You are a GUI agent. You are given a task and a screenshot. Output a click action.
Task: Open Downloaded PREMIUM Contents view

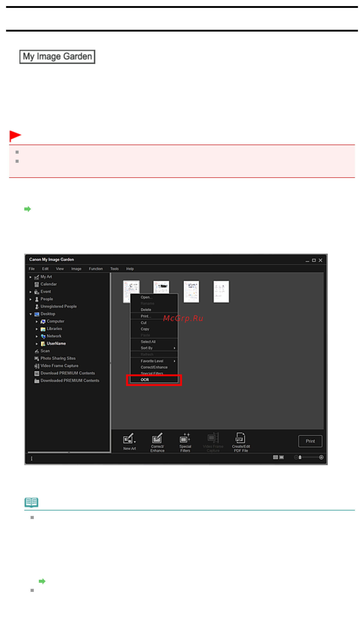[x=70, y=381]
